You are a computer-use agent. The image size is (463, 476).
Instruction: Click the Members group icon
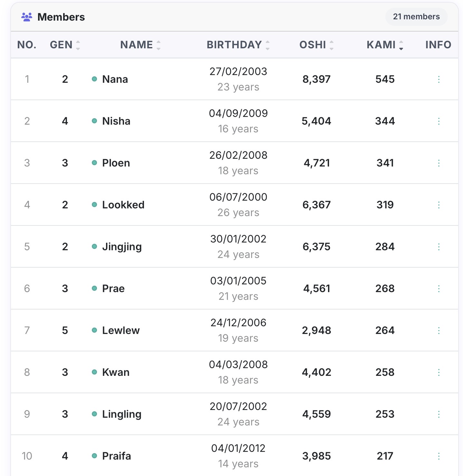(27, 17)
